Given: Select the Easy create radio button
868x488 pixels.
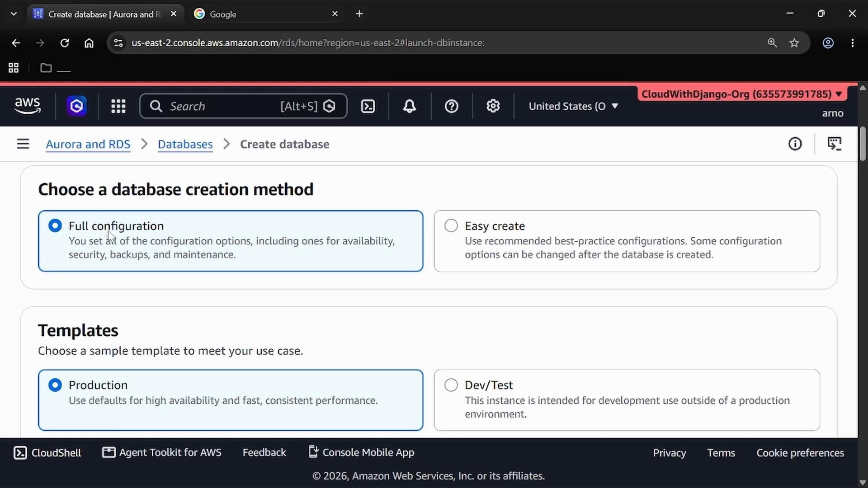Looking at the screenshot, I should pos(451,225).
